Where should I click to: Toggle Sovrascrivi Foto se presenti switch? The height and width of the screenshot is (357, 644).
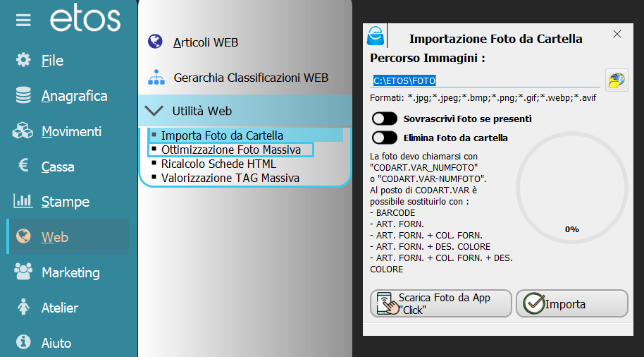click(x=385, y=119)
